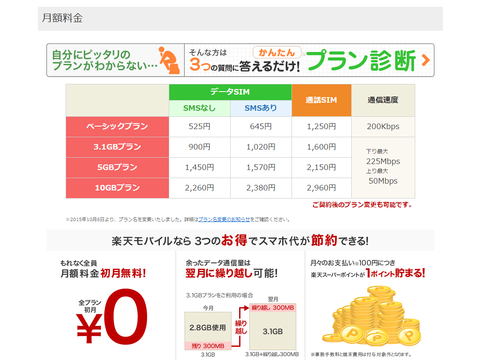The height and width of the screenshot is (360, 480).
Task: Click the large ¥0 graphic
Action: 112,317
